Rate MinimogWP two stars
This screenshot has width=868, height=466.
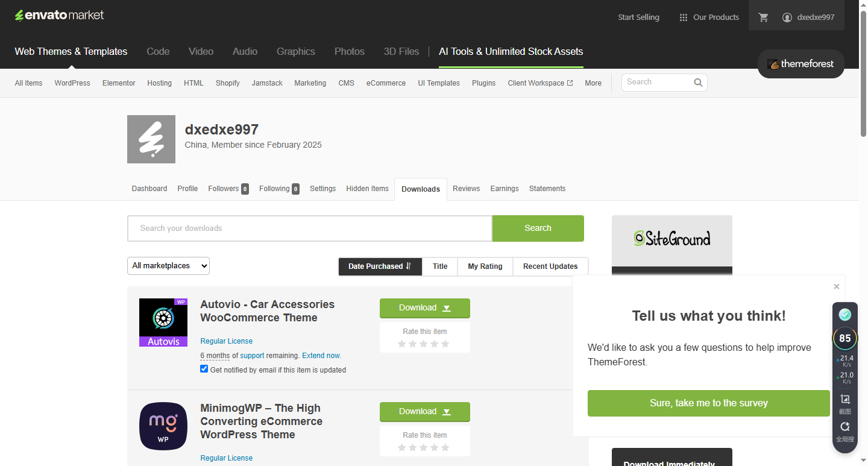[412, 447]
